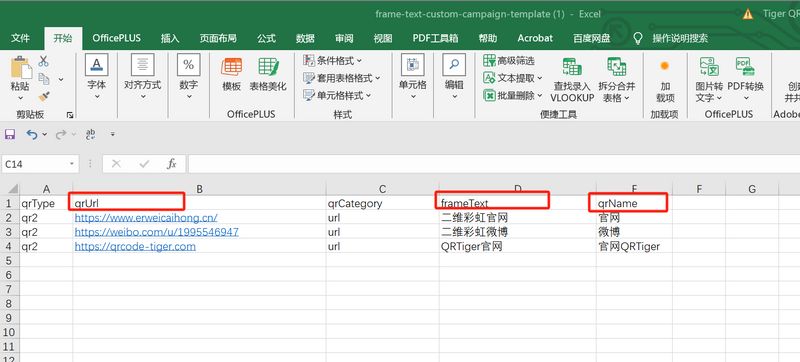The width and height of the screenshot is (800, 362).
Task: Select column G header
Action: pos(752,189)
